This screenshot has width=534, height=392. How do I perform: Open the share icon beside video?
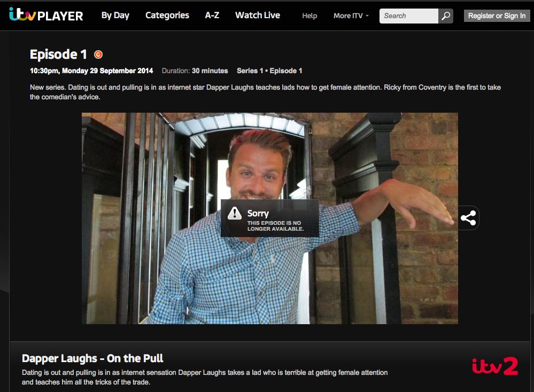tap(468, 218)
